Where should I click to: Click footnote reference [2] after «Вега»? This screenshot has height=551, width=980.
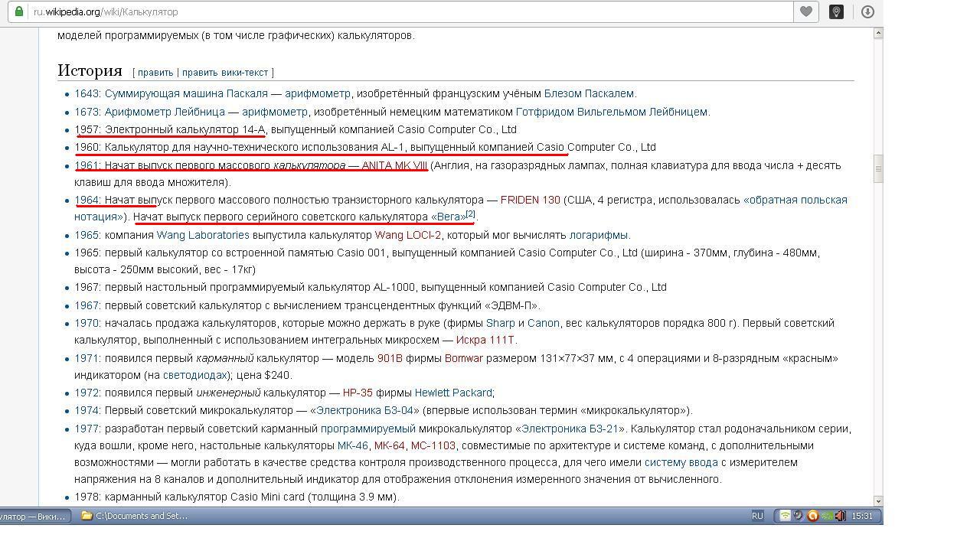click(471, 214)
